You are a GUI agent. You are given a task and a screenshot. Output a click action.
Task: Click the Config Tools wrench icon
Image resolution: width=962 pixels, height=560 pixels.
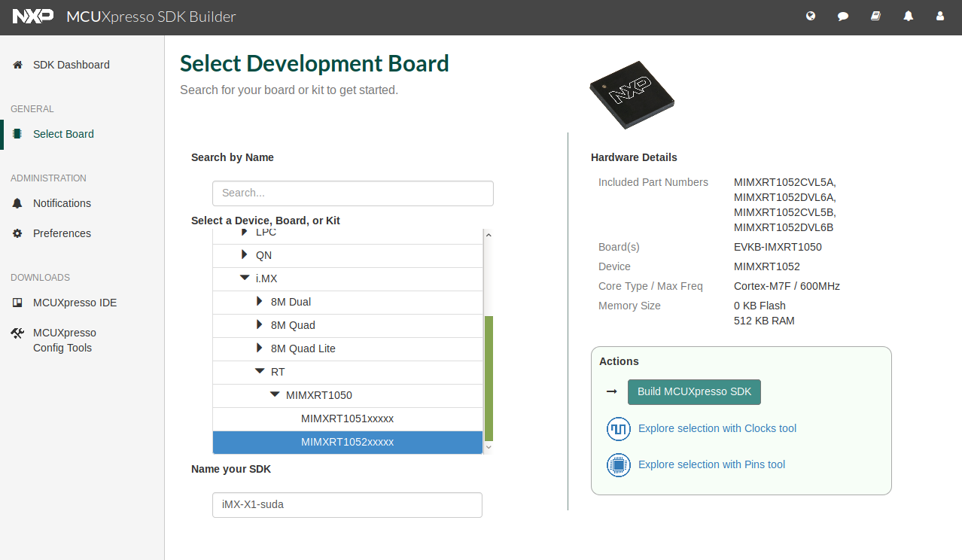coord(17,333)
